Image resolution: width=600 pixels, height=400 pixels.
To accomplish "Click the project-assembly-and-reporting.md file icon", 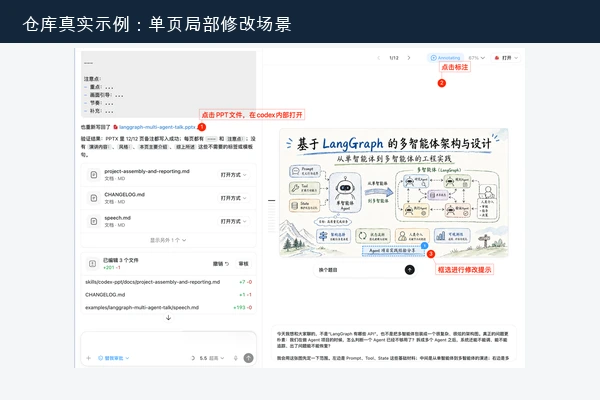I will pos(94,175).
